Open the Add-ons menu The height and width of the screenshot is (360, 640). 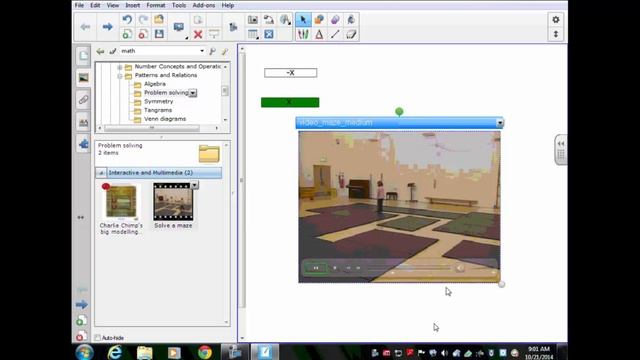click(204, 5)
